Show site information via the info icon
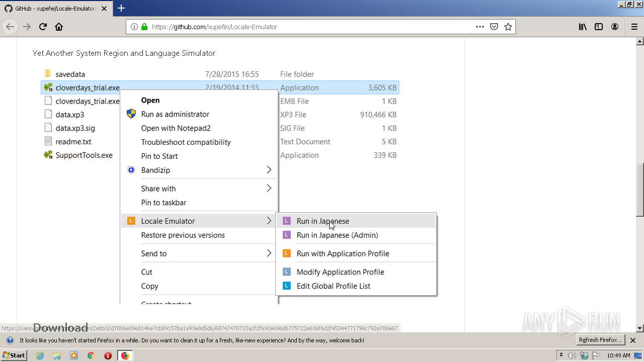The height and width of the screenshot is (362, 644). 134,27
